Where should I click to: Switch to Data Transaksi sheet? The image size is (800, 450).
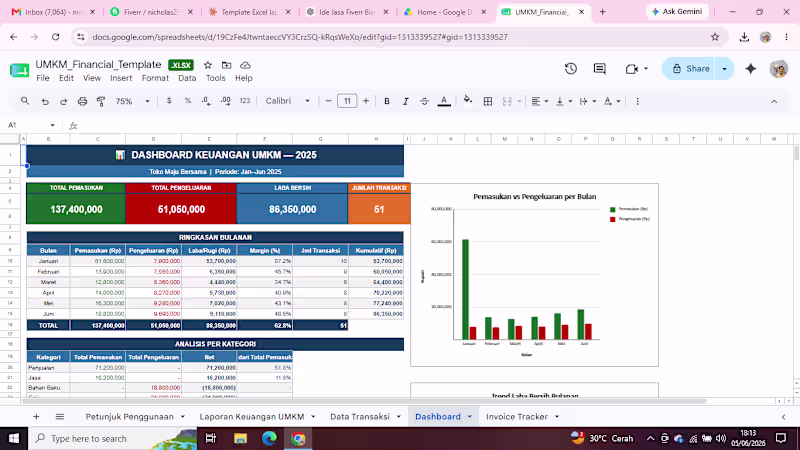[x=360, y=417]
